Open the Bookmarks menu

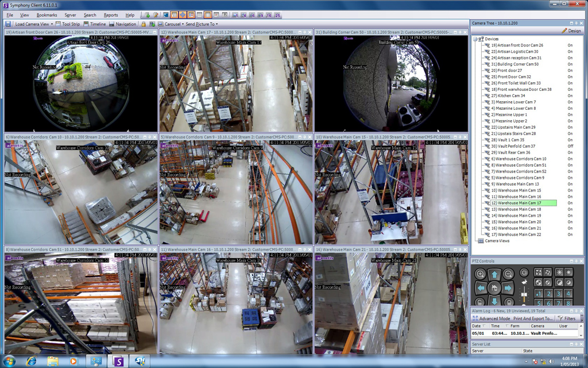[x=47, y=14]
